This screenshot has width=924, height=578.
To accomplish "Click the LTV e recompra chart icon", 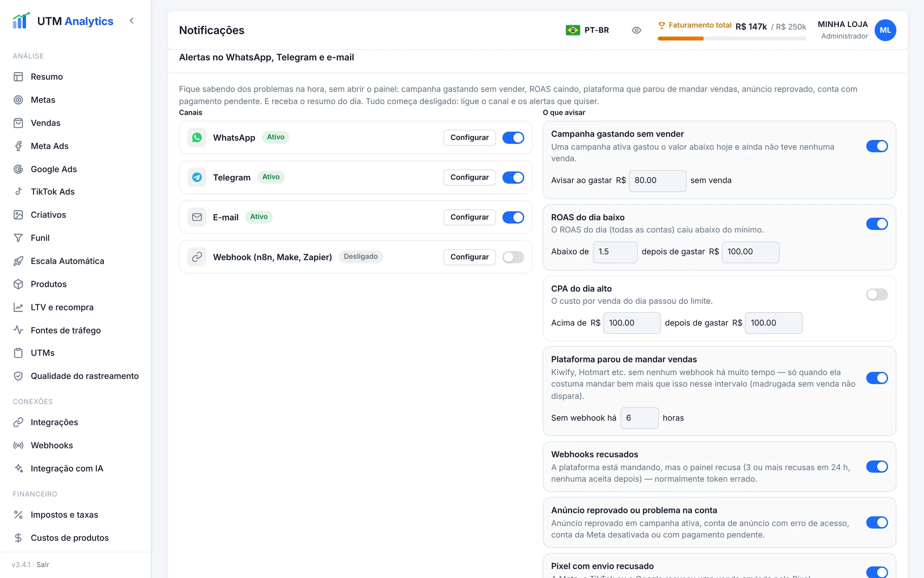I will click(x=18, y=307).
